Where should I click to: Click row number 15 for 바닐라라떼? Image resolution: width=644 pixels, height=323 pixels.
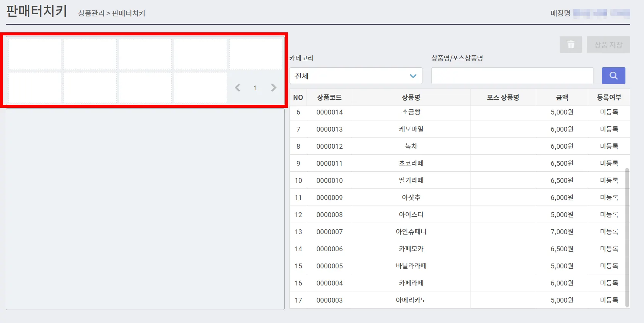(298, 266)
